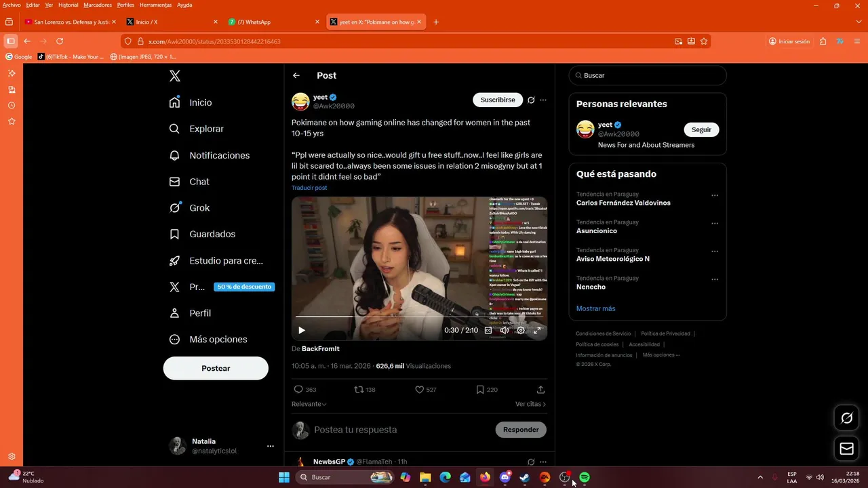Click the X logo in the sidebar
Viewport: 868px width, 488px height.
tap(175, 76)
